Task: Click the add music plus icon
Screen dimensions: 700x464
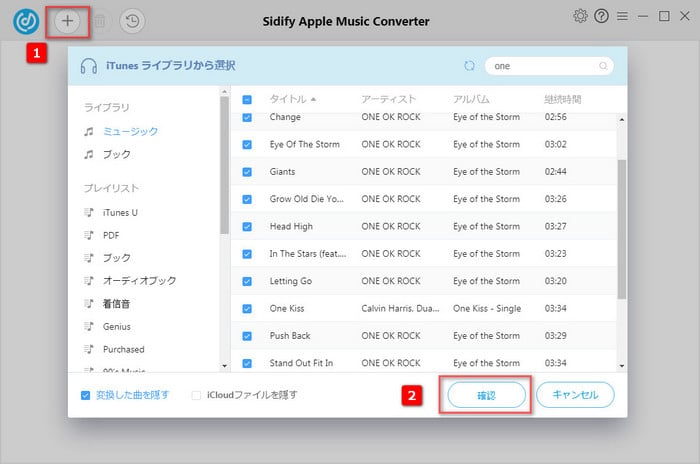Action: tap(67, 21)
